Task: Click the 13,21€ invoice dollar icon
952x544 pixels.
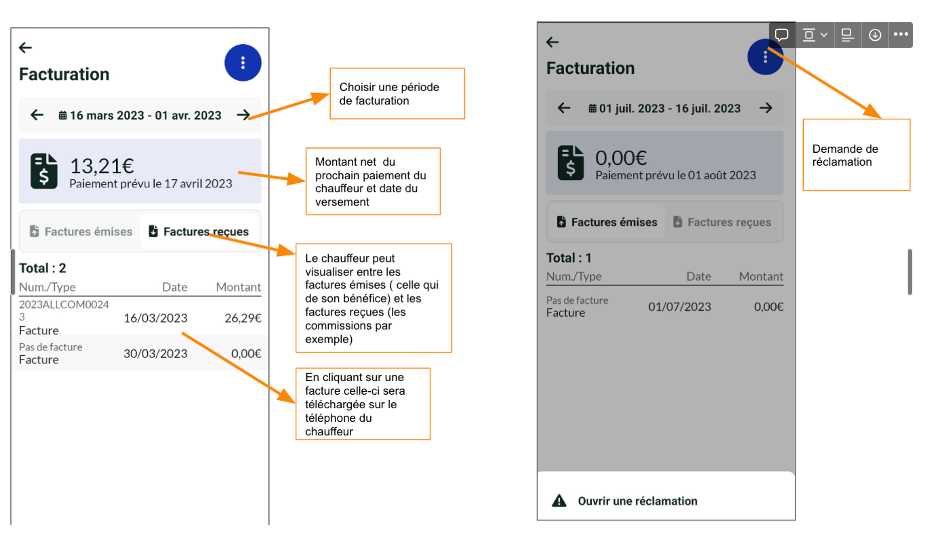Action: click(x=44, y=171)
